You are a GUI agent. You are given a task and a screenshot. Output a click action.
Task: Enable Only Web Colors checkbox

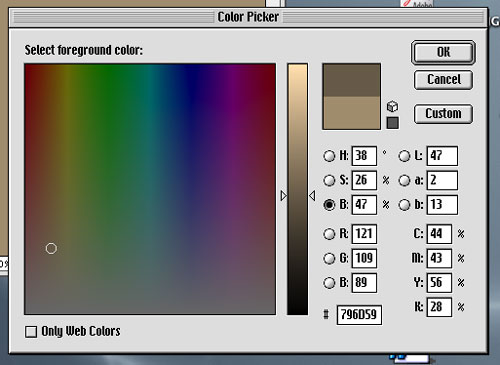coord(31,332)
